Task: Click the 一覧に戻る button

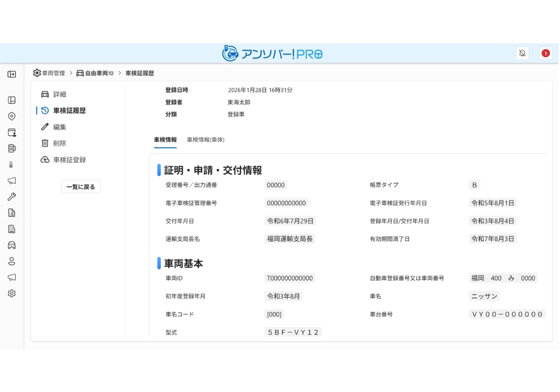Action: [x=81, y=187]
